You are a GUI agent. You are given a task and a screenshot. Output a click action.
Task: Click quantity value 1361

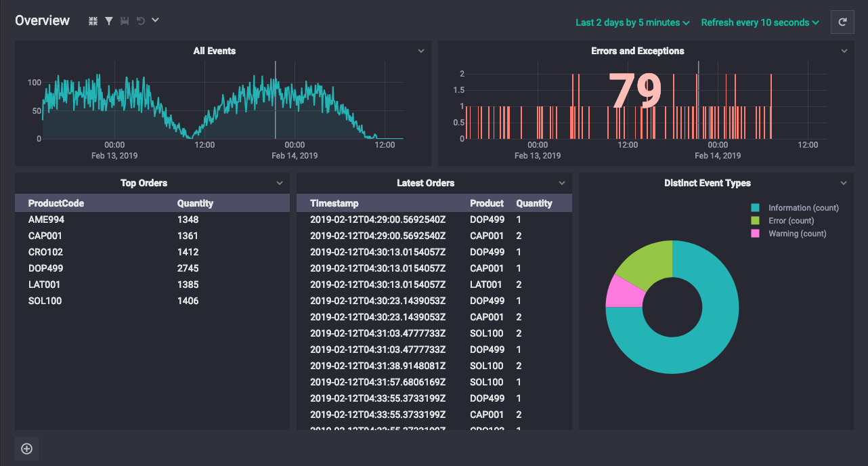pyautogui.click(x=188, y=236)
